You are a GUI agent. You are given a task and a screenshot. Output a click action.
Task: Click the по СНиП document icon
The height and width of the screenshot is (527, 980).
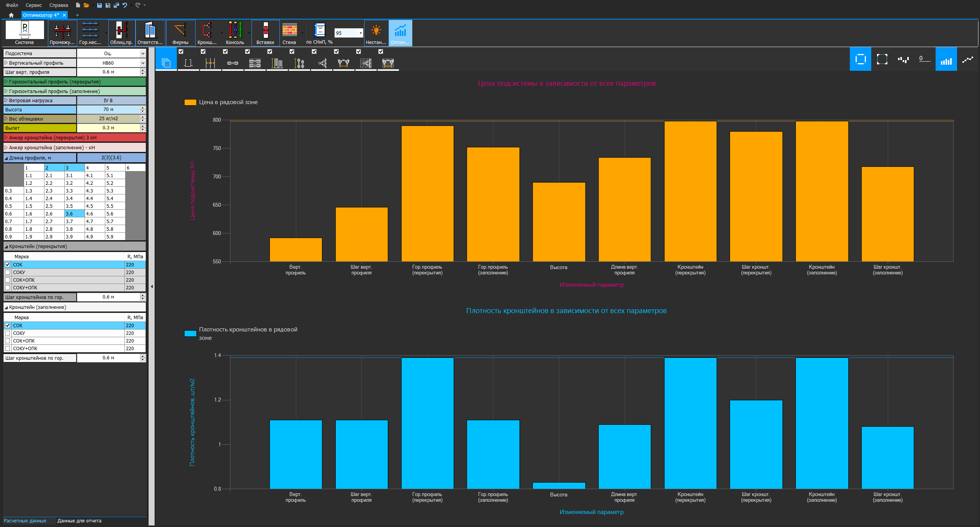[319, 30]
